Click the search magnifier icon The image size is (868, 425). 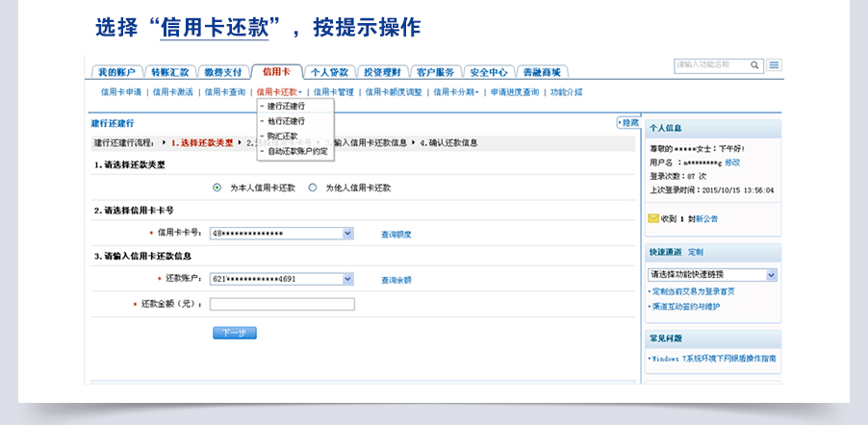coord(755,65)
